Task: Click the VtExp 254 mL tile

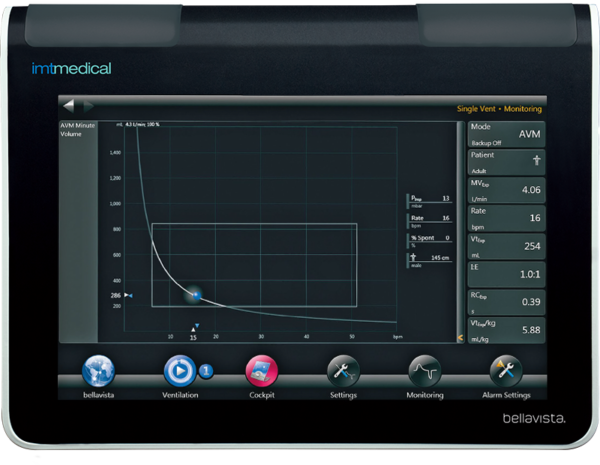Action: click(505, 246)
